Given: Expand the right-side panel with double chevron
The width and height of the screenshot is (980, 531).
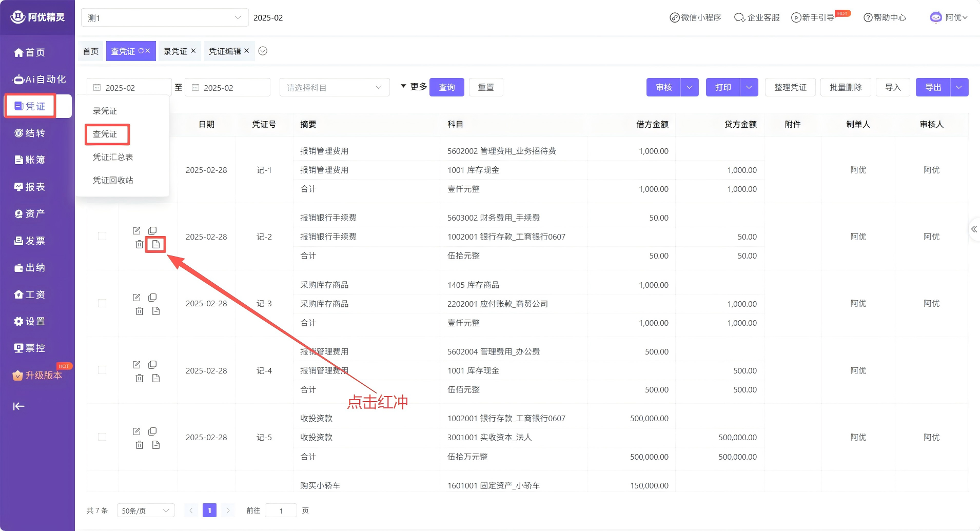Looking at the screenshot, I should 973,229.
